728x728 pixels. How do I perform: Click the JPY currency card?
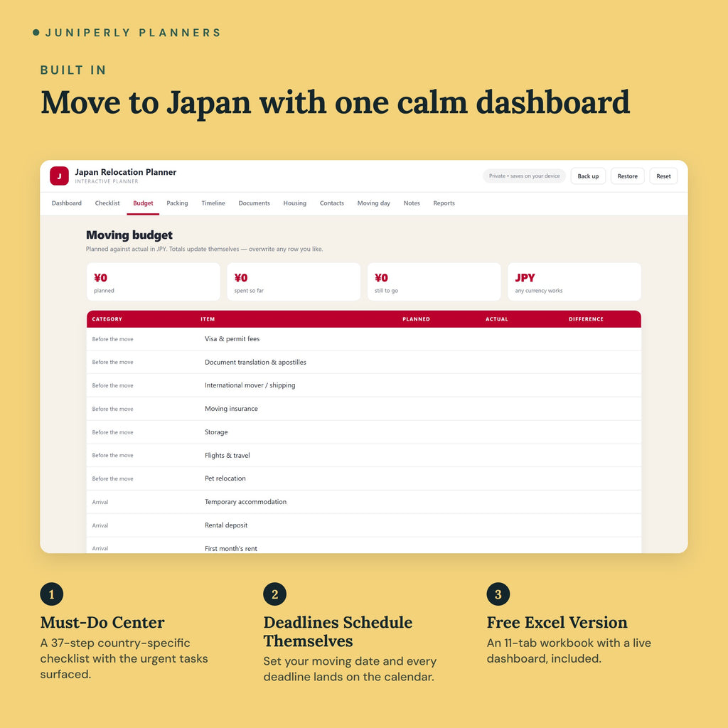tap(574, 282)
